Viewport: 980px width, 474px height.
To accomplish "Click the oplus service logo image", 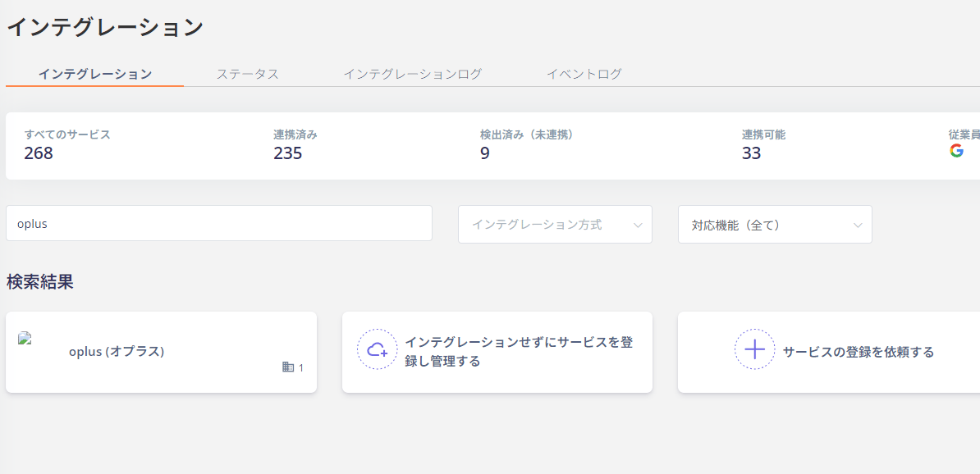I will [25, 339].
